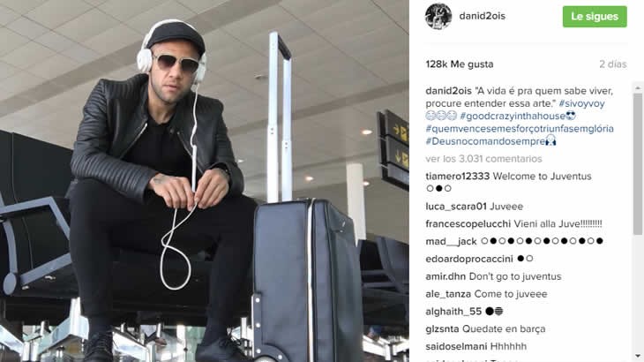The image size is (644, 362).
Task: Open edoardoprocaccini's profile
Action: coord(469,259)
